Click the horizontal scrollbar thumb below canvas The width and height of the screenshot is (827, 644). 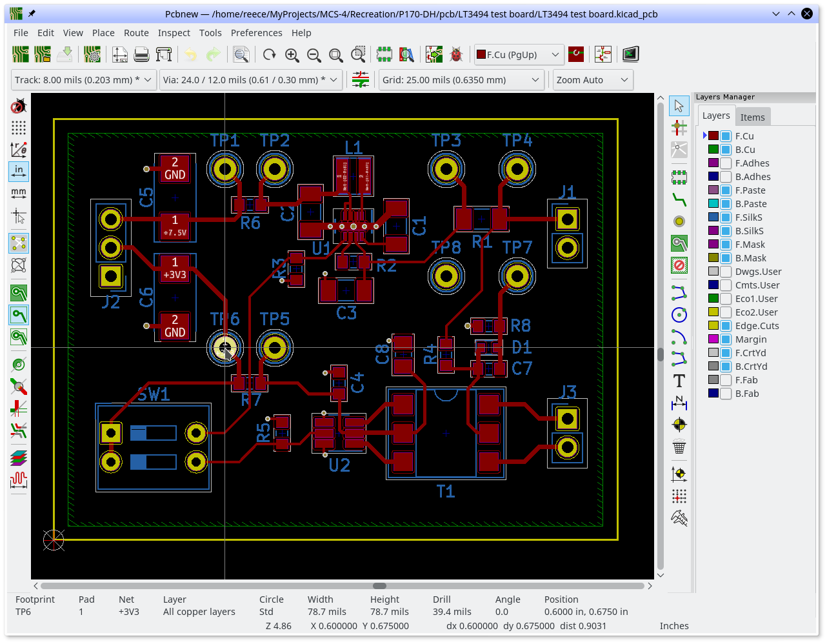tap(379, 586)
